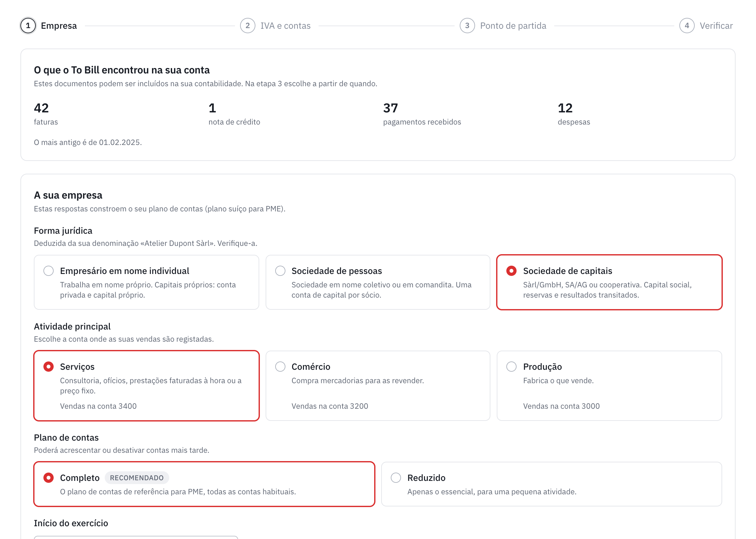Select Empresário em nome individual radio
756x539 pixels.
tap(49, 271)
